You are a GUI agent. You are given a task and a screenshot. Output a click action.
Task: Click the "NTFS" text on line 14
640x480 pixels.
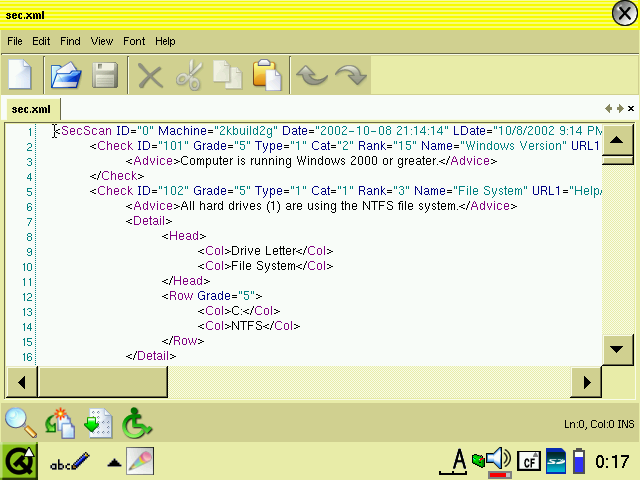247,326
